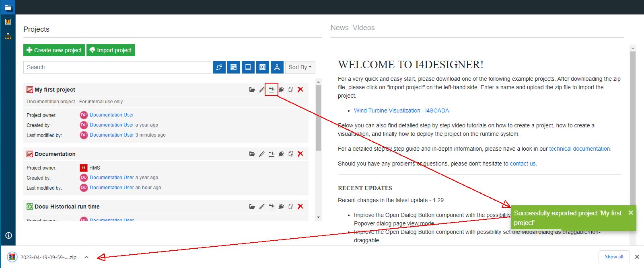Image resolution: width=644 pixels, height=268 pixels.
Task: Delete Documentation project with red X
Action: (x=300, y=154)
